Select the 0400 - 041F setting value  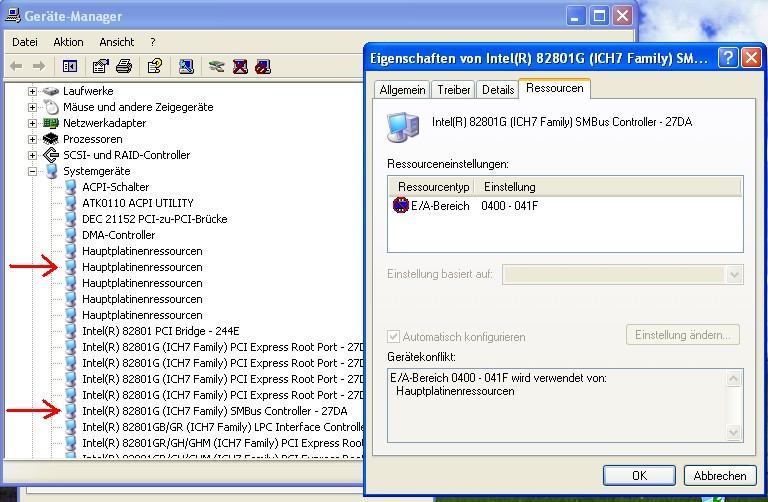click(509, 206)
